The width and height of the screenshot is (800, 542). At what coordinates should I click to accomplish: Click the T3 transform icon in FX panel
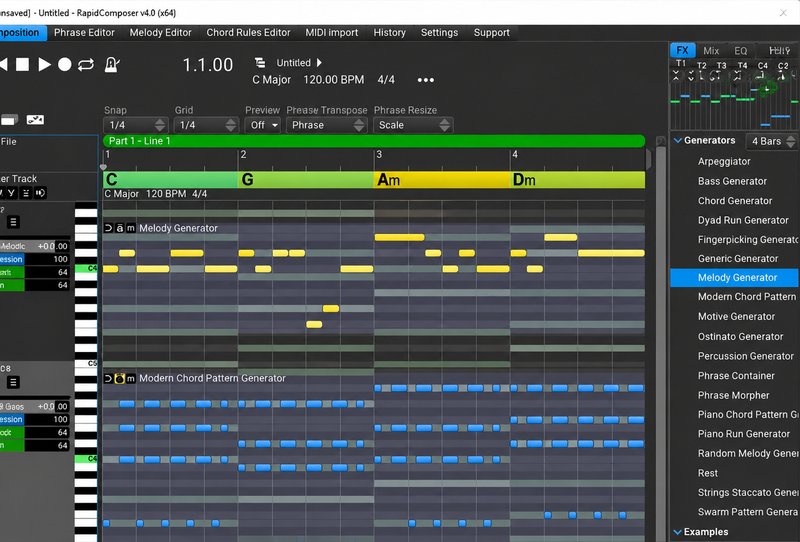(x=715, y=76)
